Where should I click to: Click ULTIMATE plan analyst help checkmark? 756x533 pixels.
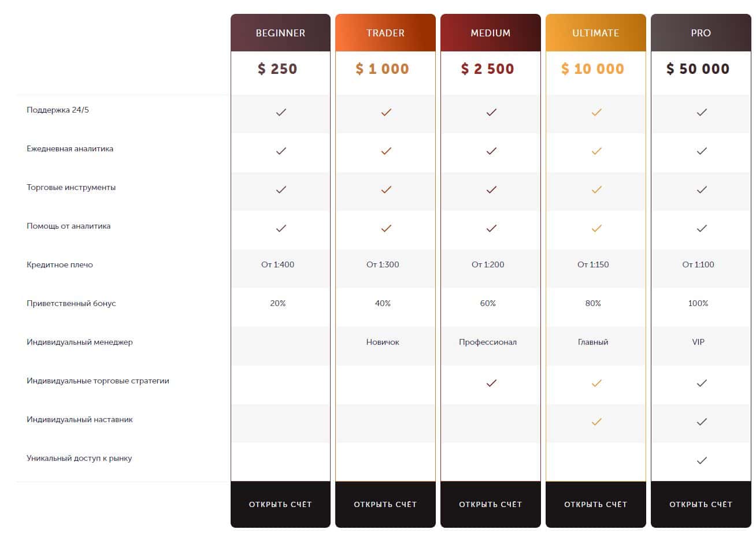click(596, 228)
